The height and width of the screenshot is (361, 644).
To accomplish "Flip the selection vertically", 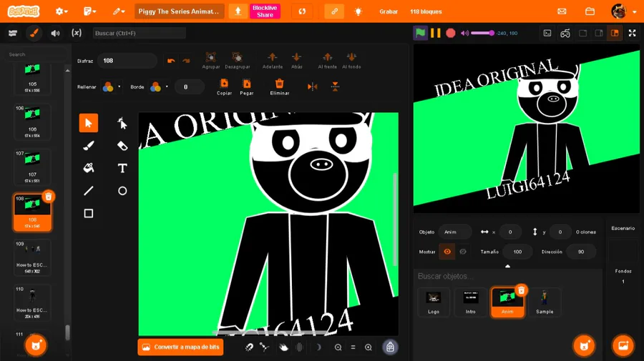I will [335, 86].
